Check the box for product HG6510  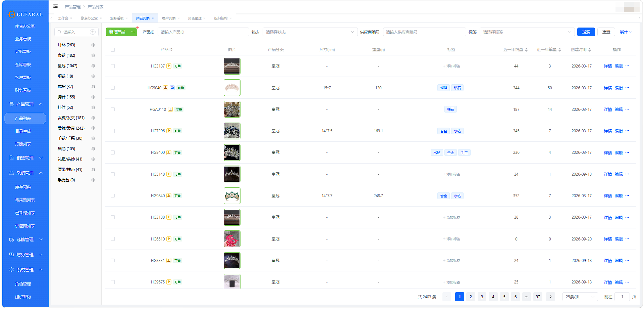coord(113,239)
